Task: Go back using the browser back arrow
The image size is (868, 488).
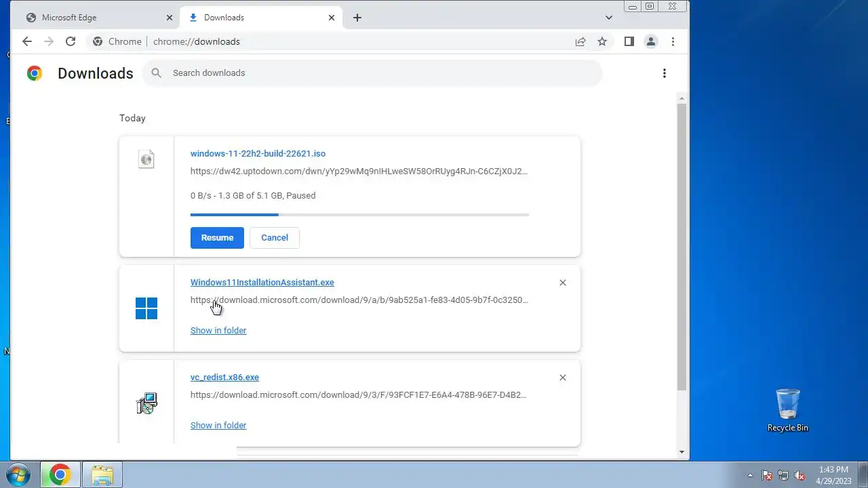Action: [x=26, y=41]
